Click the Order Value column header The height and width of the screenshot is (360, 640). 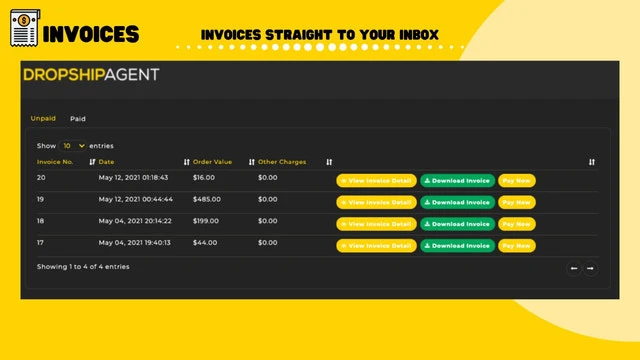pyautogui.click(x=212, y=162)
